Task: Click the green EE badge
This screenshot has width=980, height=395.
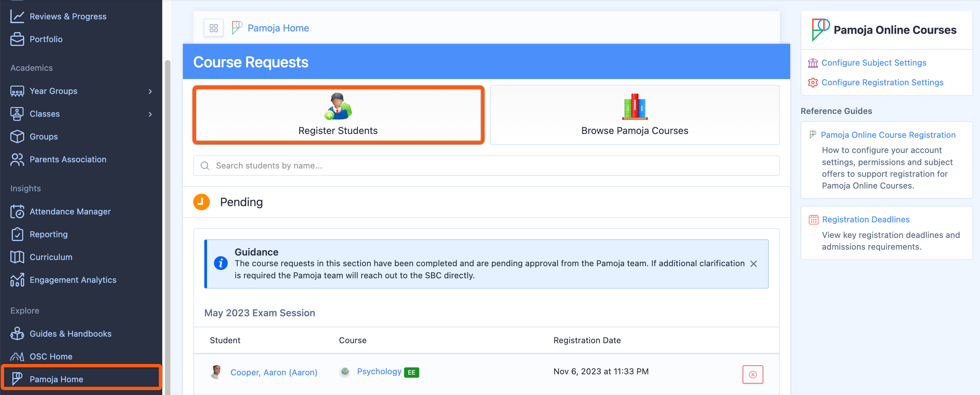Action: click(x=411, y=373)
